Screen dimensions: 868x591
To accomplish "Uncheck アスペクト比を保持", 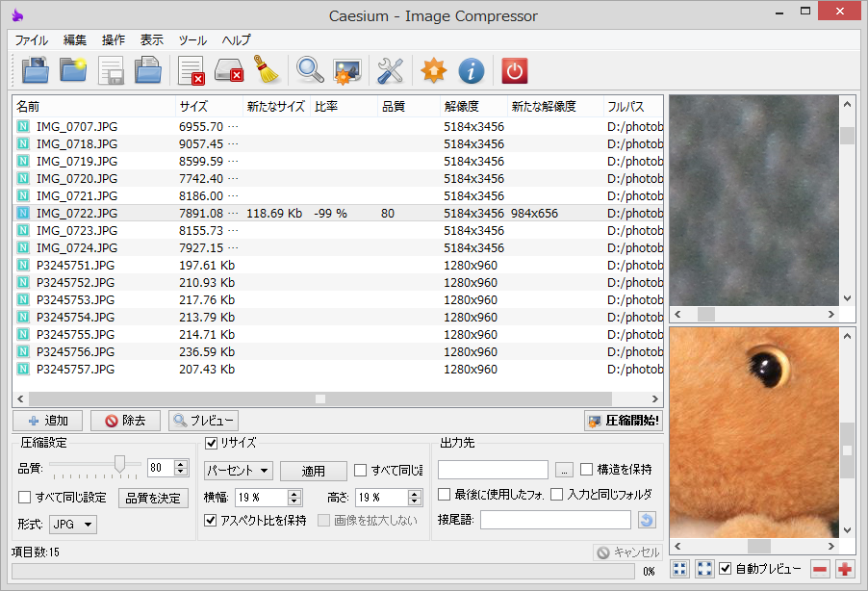I will coord(211,520).
